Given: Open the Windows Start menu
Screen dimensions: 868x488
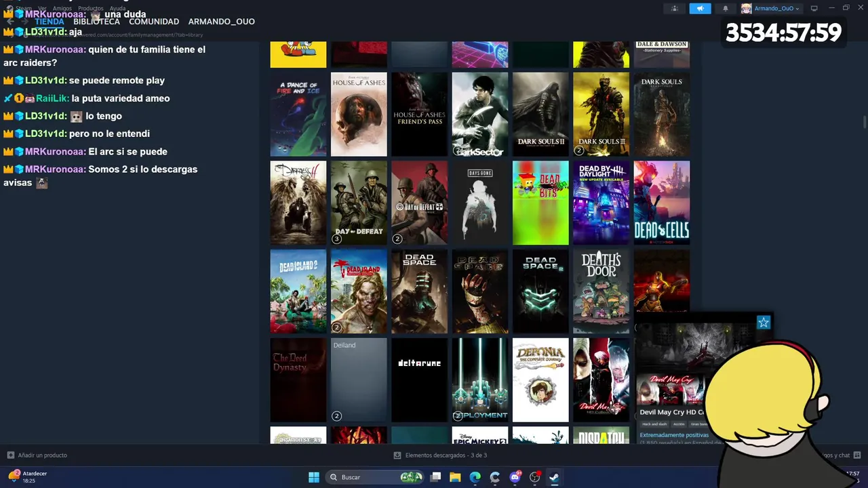Looking at the screenshot, I should [x=314, y=477].
